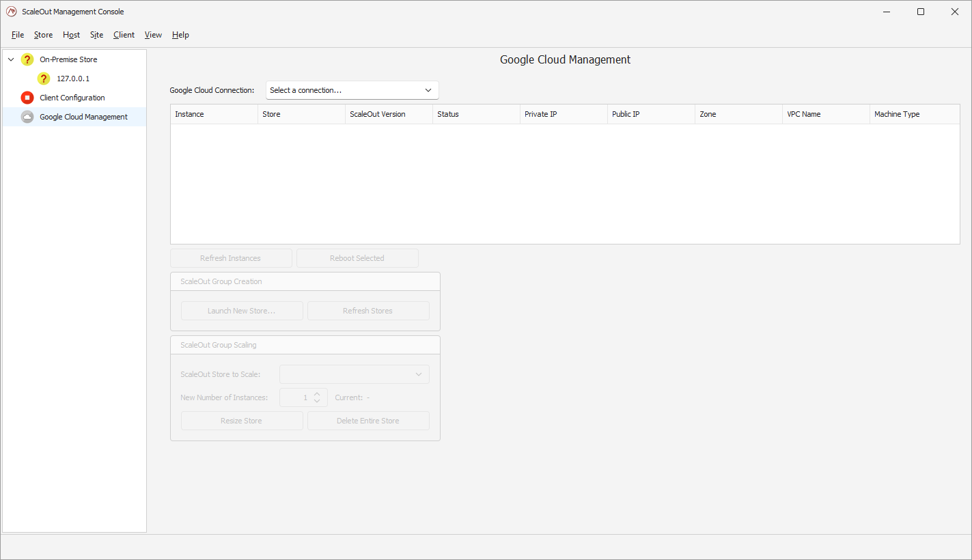Click the ScaleOut Group Creation panel title

[221, 281]
